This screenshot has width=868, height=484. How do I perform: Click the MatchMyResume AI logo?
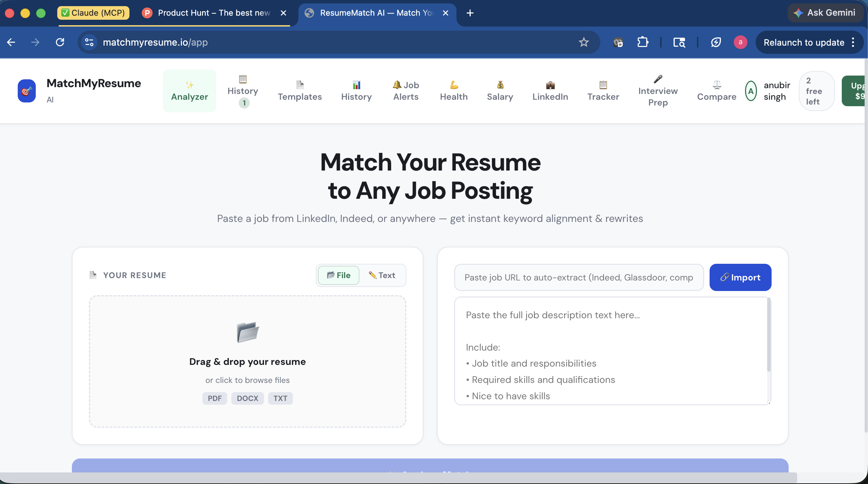click(79, 91)
